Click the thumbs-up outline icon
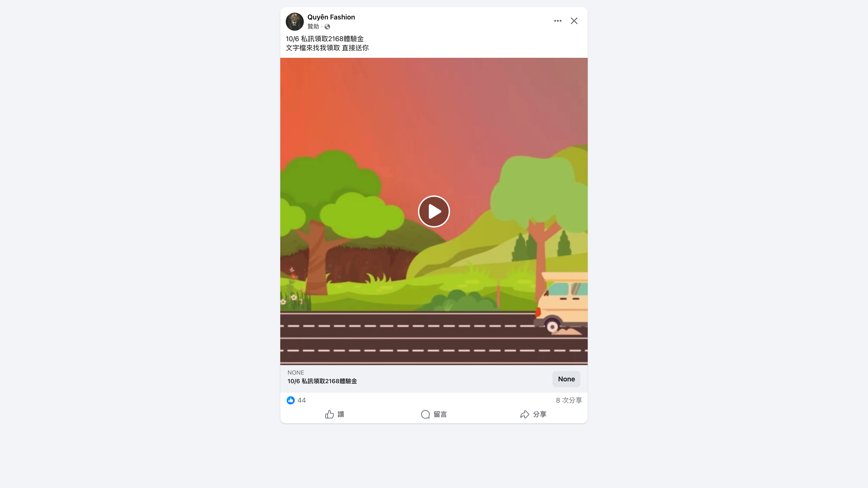 329,414
